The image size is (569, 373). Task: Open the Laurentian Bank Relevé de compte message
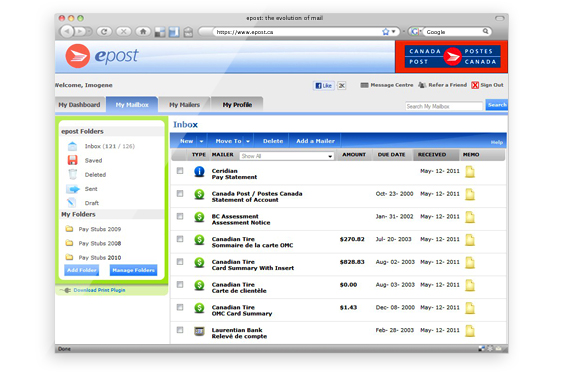click(x=239, y=333)
